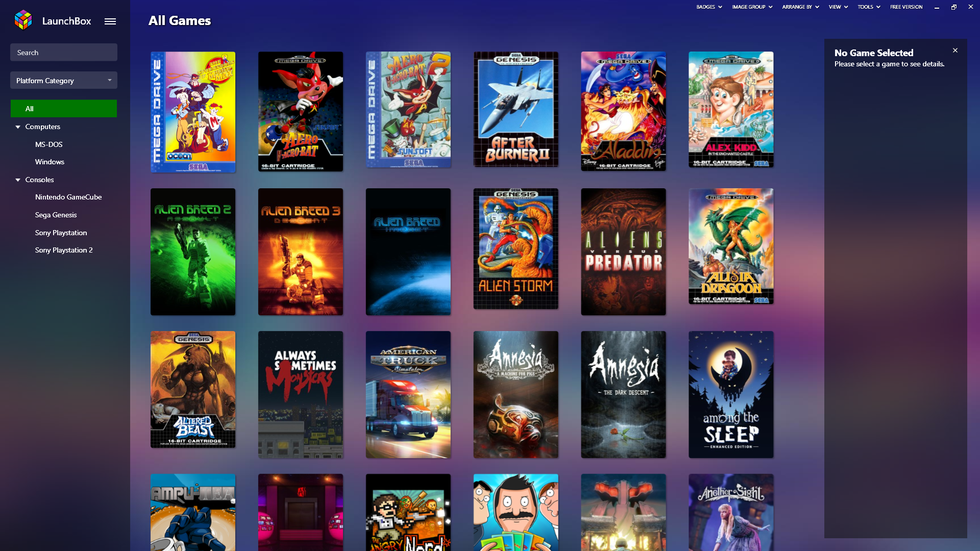Open the Image Group menu
The height and width of the screenshot is (551, 980).
[x=750, y=7]
